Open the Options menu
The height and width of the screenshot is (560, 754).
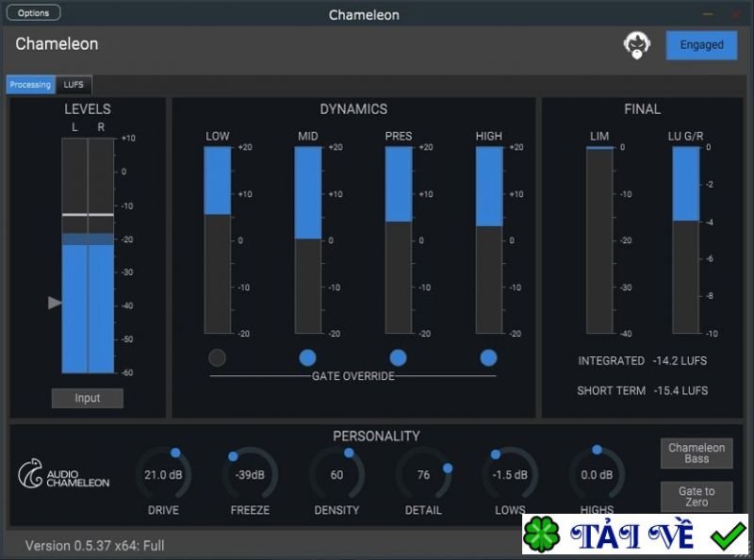(x=33, y=11)
